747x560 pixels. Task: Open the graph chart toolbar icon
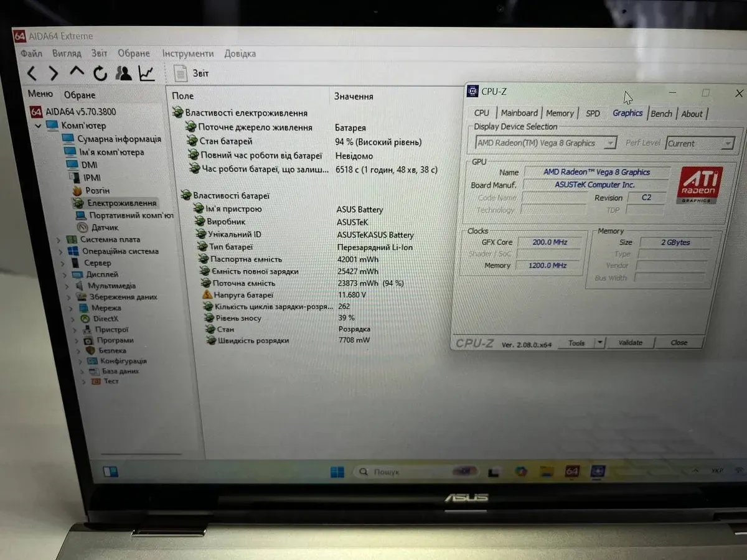(x=147, y=73)
